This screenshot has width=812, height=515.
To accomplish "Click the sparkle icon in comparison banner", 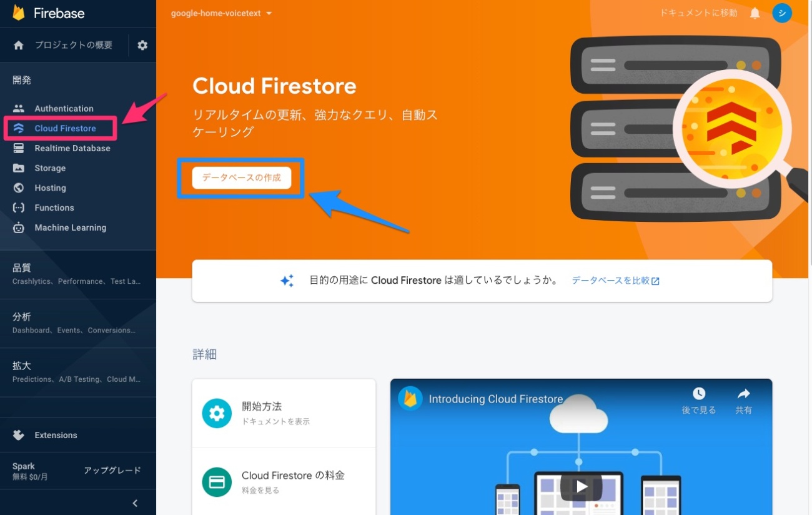I will pos(287,281).
